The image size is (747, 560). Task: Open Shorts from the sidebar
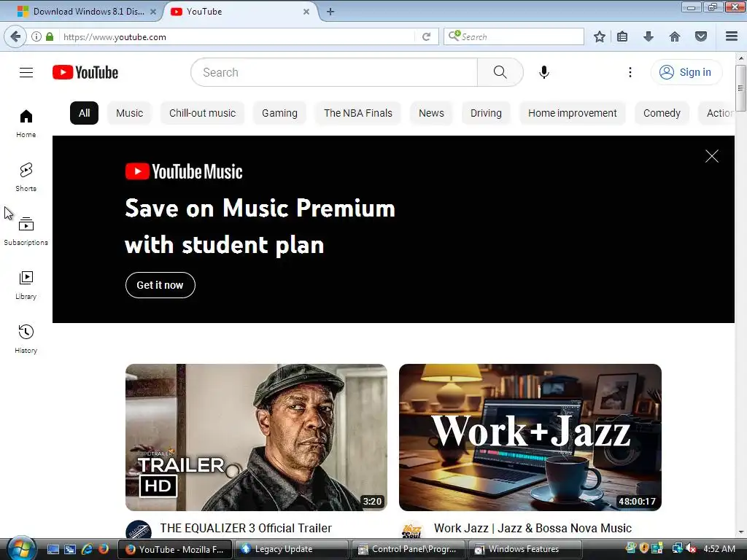[x=26, y=177]
